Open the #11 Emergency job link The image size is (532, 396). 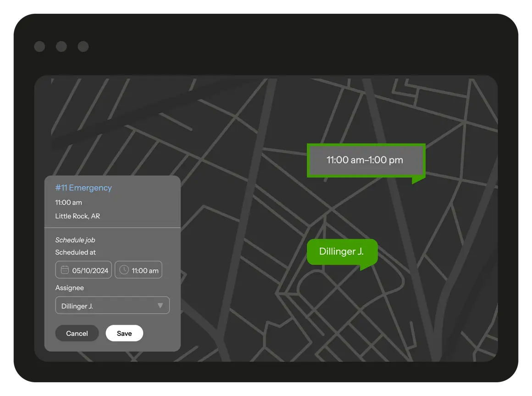coord(83,188)
